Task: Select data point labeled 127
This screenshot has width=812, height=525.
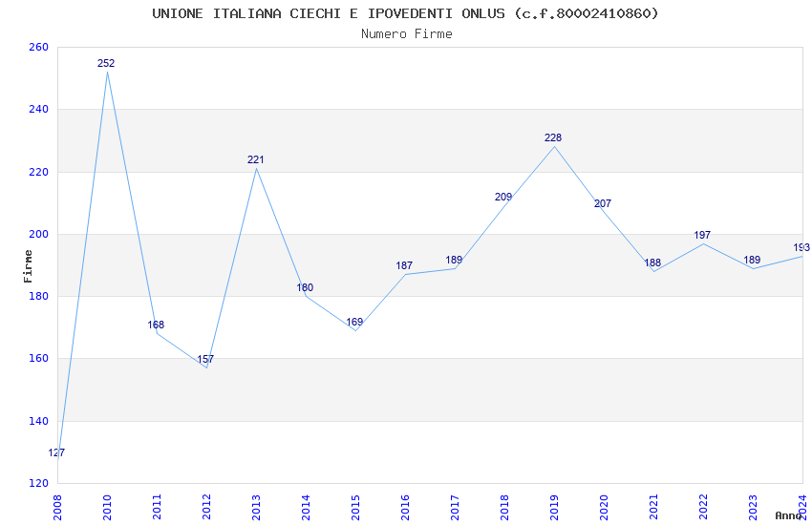Action: tap(56, 453)
